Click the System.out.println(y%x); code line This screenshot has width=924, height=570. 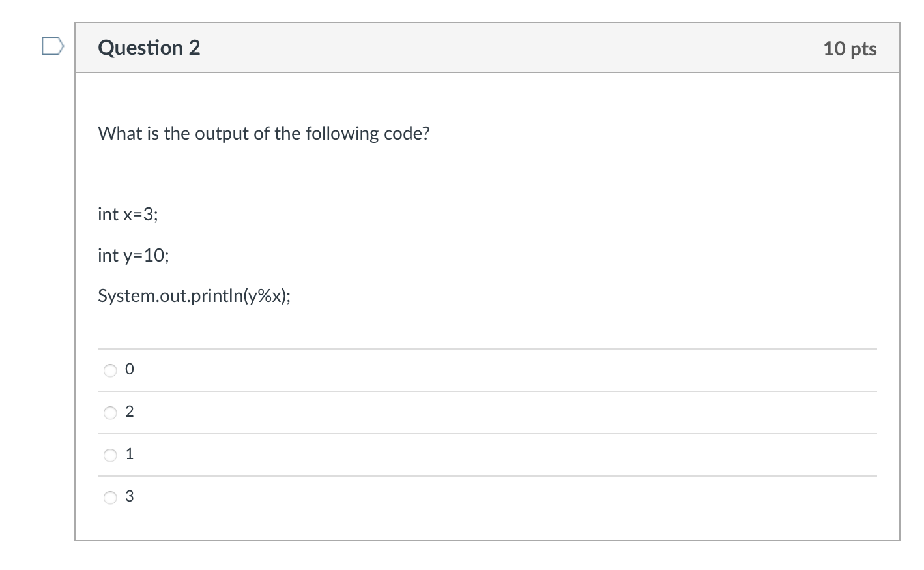click(x=194, y=297)
